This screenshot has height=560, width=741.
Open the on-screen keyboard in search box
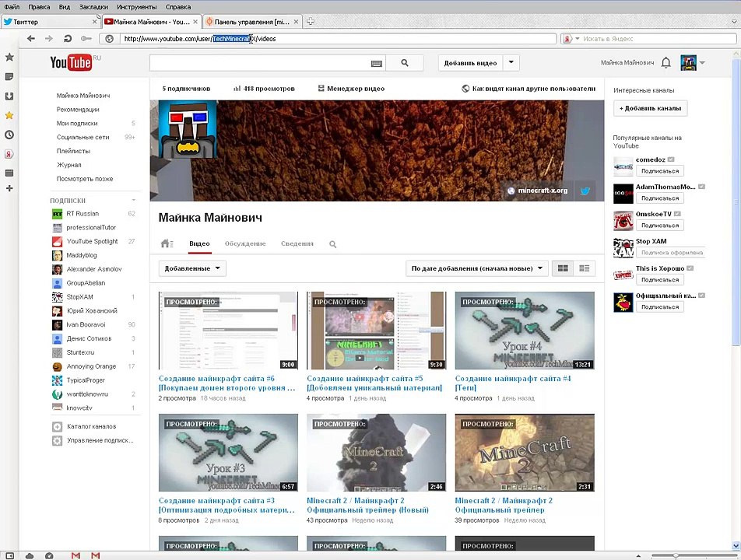(377, 64)
